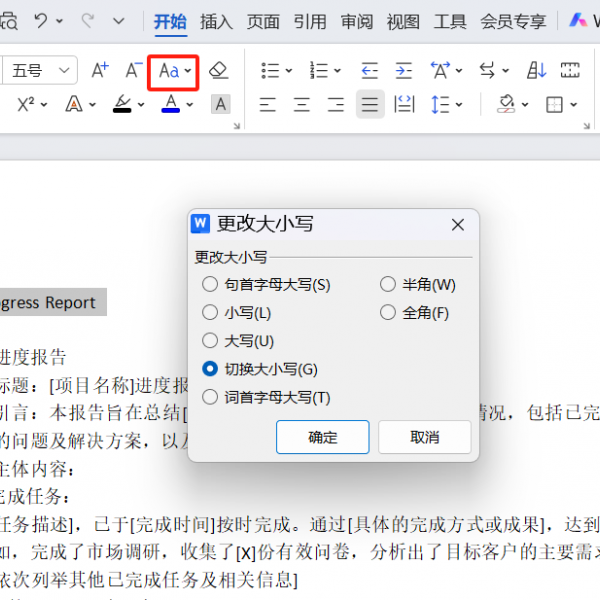
Task: Apply justified paragraph alignment
Action: [370, 104]
